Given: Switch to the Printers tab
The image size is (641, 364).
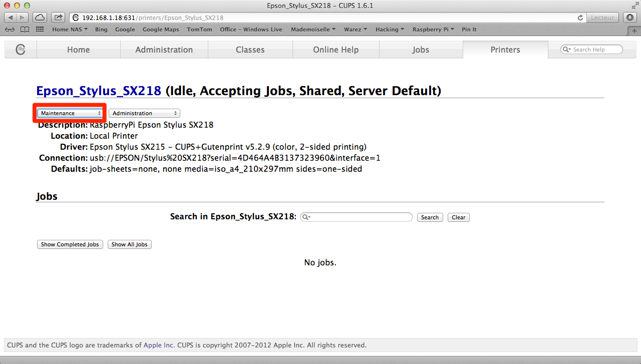Looking at the screenshot, I should 505,50.
